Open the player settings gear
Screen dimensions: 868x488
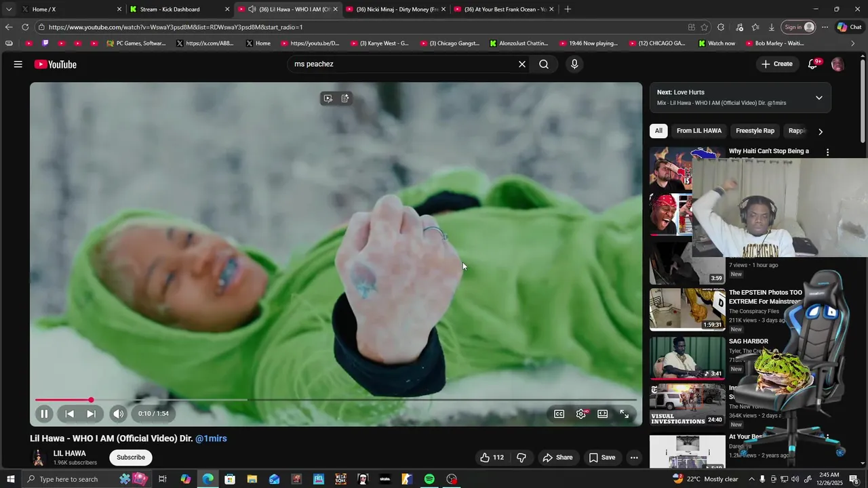pyautogui.click(x=581, y=414)
